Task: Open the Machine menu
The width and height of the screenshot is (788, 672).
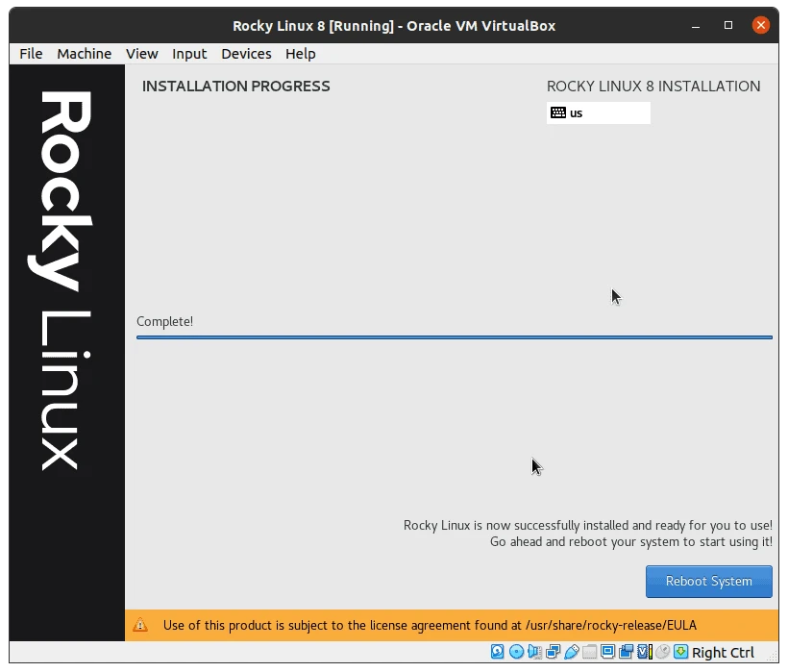Action: (x=84, y=54)
